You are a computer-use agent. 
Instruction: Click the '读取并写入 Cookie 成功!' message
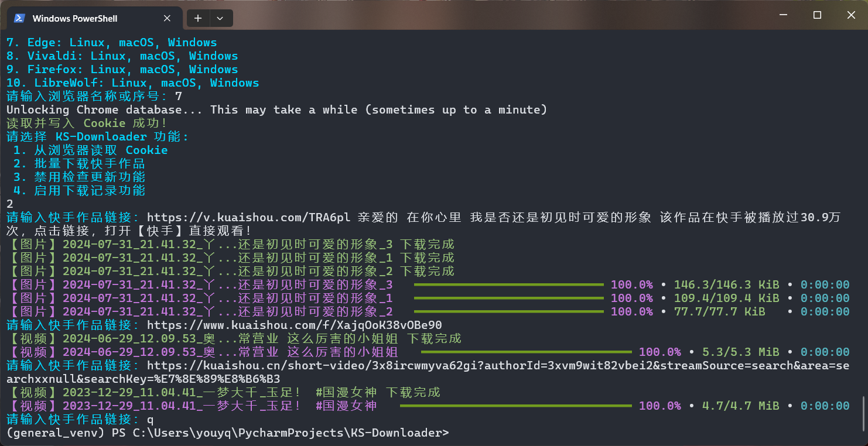(87, 123)
